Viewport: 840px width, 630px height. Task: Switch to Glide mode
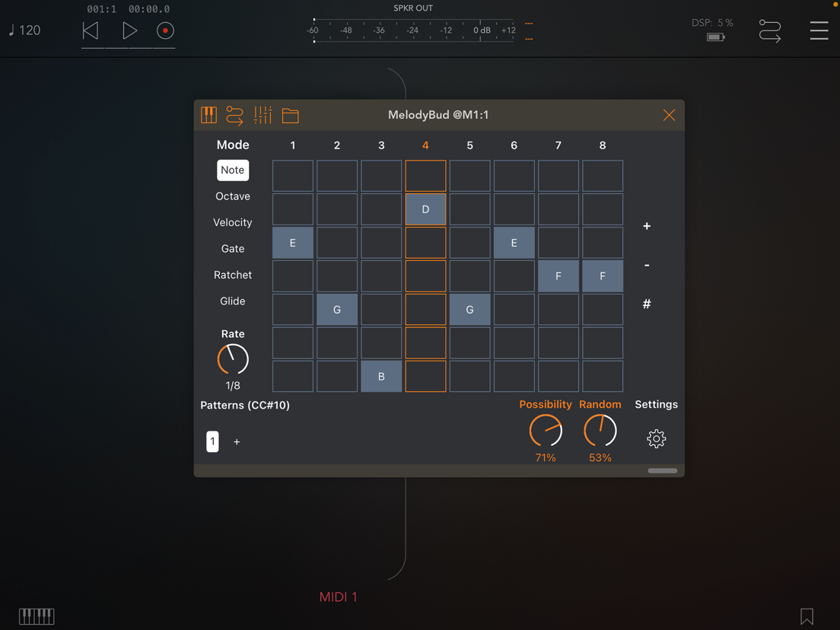coord(233,301)
